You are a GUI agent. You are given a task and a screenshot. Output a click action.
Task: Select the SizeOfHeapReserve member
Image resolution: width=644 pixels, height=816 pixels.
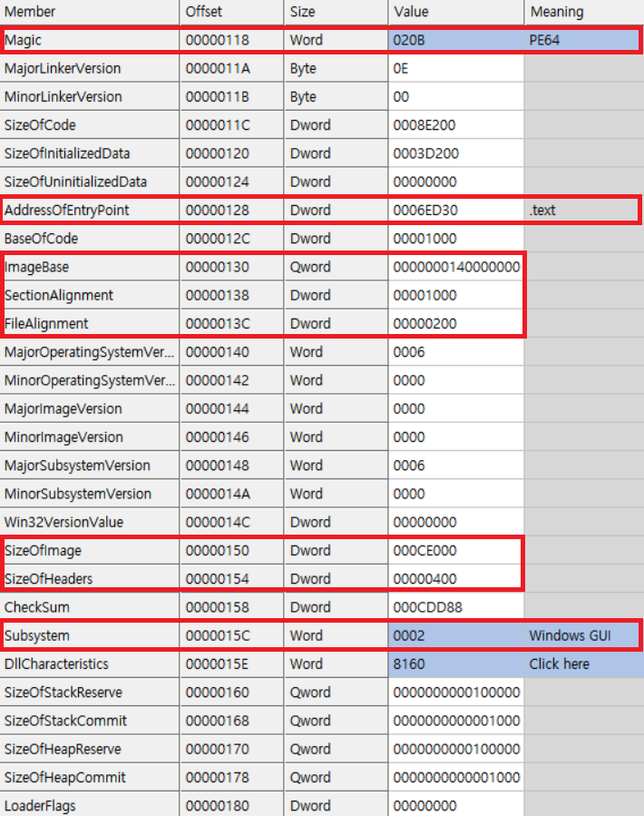point(90,749)
